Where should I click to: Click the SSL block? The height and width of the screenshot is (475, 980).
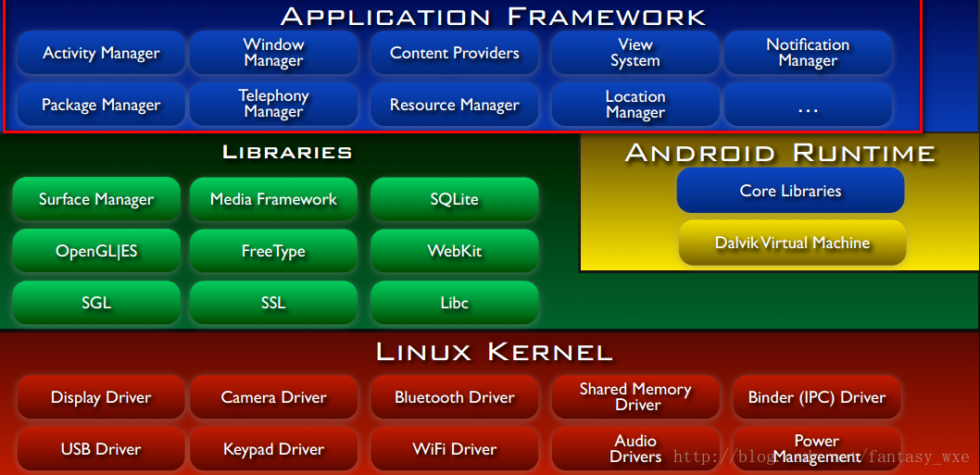pyautogui.click(x=274, y=303)
